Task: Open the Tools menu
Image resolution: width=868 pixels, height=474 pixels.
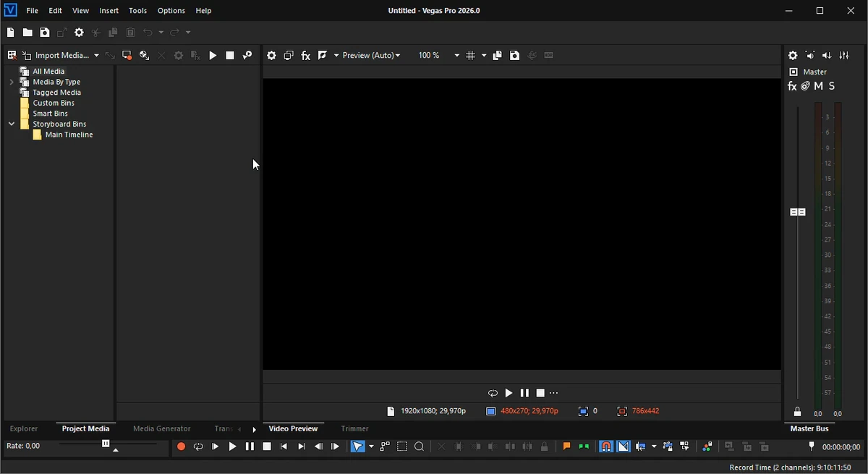Action: pos(138,11)
